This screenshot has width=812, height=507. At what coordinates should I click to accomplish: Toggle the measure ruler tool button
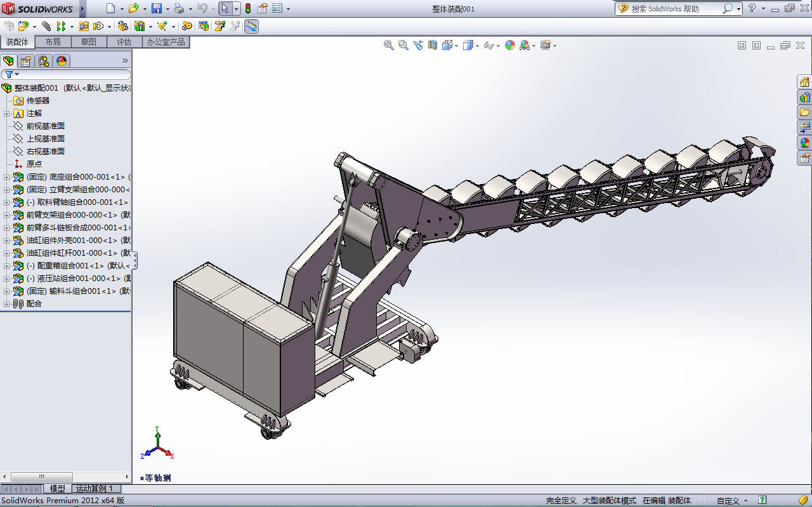(x=251, y=26)
